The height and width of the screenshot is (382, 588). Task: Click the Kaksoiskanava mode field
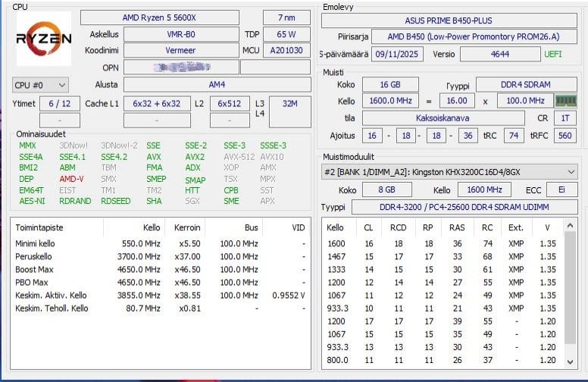(x=443, y=118)
